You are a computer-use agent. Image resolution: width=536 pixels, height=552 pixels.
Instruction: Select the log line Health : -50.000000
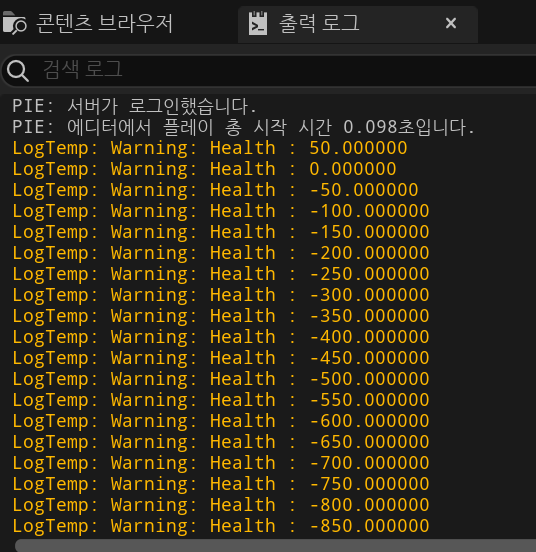(x=215, y=190)
